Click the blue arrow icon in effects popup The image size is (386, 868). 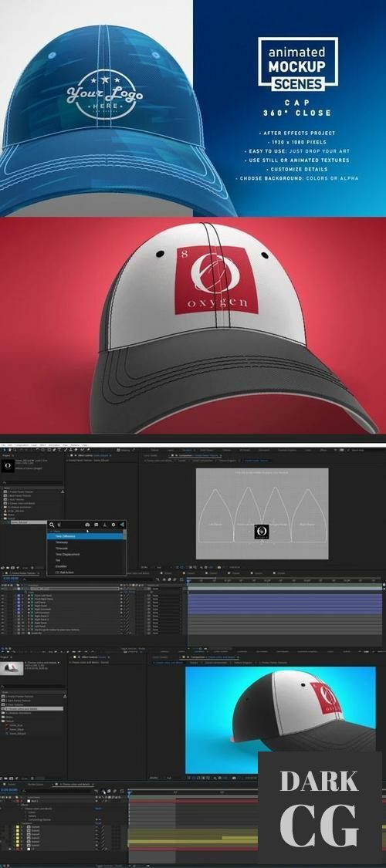pyautogui.click(x=122, y=525)
